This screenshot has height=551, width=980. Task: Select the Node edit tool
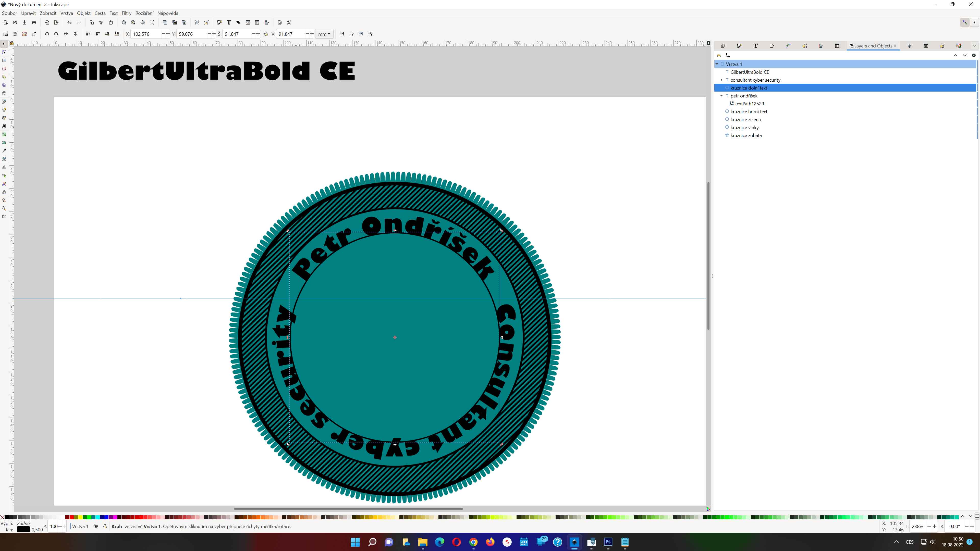[4, 52]
